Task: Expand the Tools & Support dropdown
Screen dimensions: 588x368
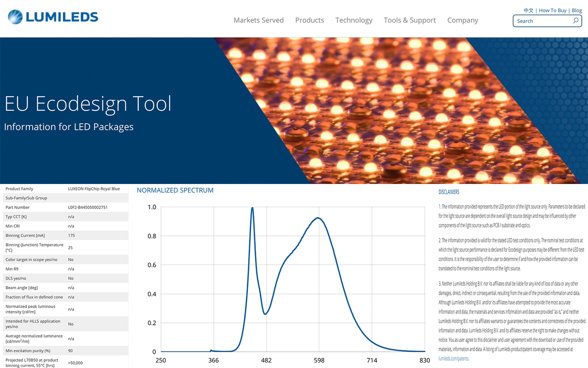Action: (x=409, y=20)
